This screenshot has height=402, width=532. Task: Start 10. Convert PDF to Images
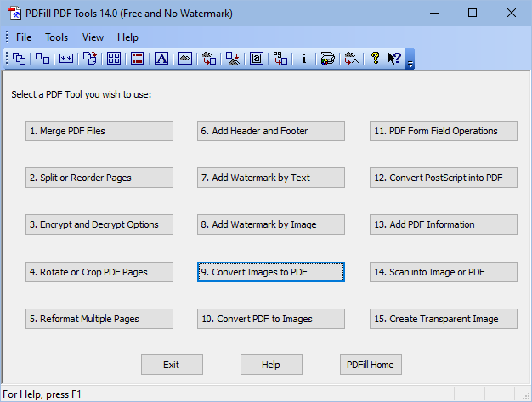[271, 319]
